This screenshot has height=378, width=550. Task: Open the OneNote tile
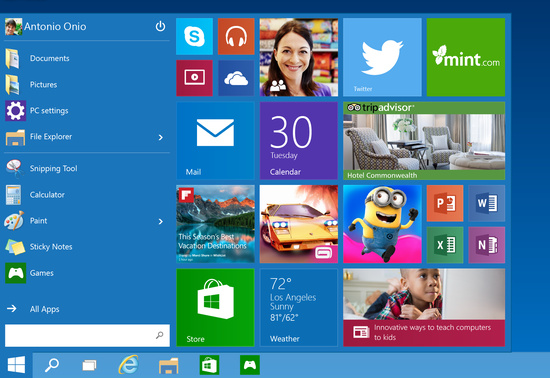pos(487,245)
